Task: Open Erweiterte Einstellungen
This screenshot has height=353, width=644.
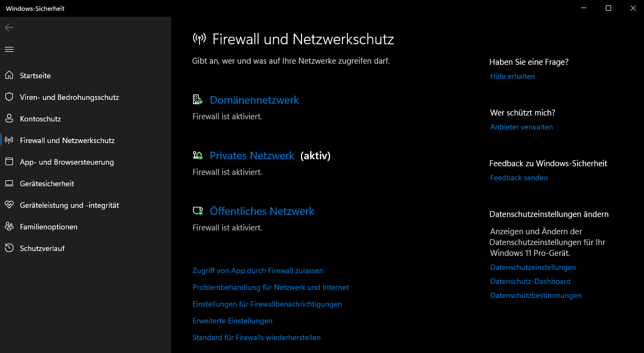Action: click(x=232, y=321)
